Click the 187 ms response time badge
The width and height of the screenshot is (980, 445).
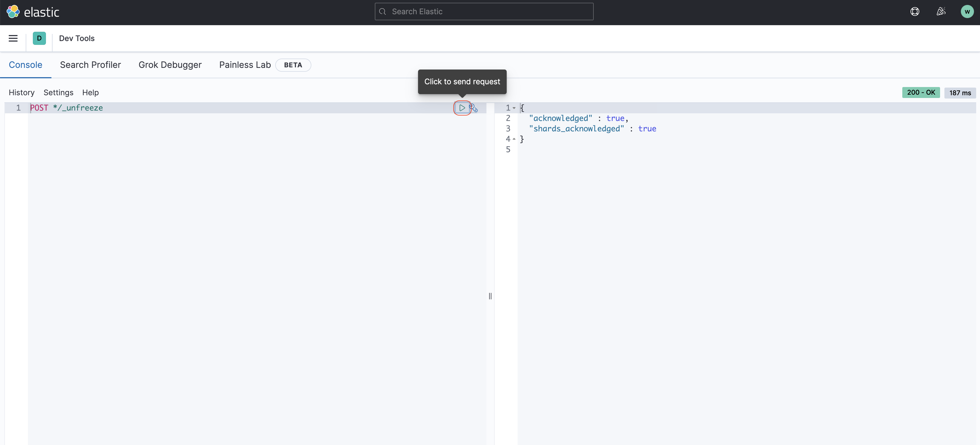click(960, 93)
